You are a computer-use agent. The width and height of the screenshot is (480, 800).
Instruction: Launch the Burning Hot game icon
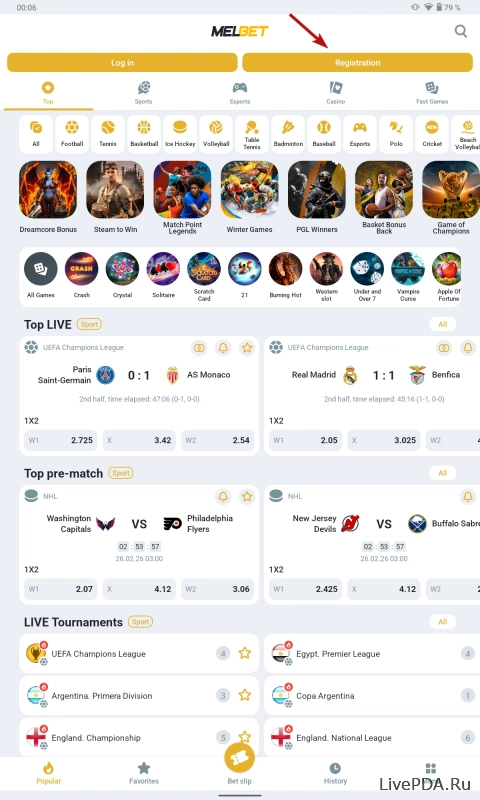[x=286, y=268]
